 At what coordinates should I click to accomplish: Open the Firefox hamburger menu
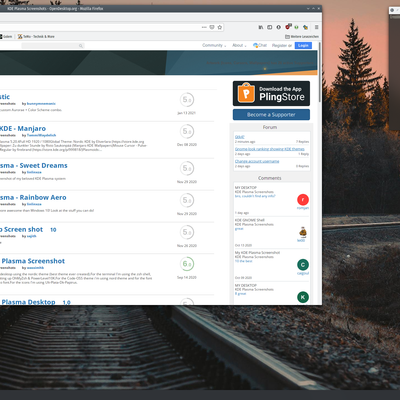316,27
